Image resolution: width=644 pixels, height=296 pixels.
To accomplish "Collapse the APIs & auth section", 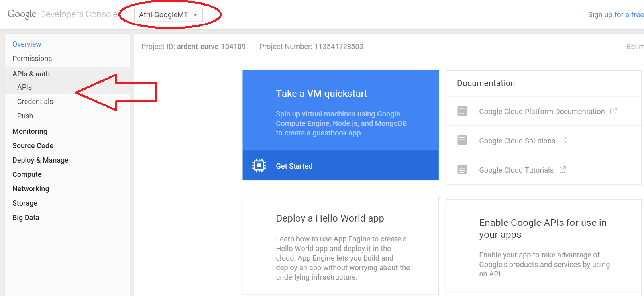I will (31, 74).
